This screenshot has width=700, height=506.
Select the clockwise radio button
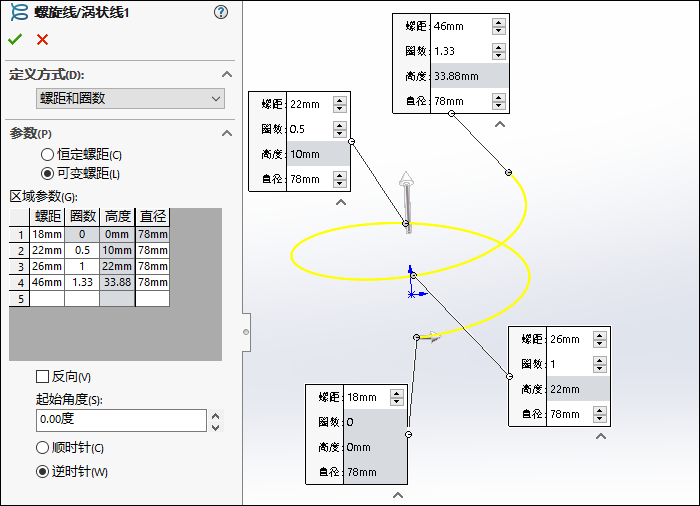click(43, 448)
